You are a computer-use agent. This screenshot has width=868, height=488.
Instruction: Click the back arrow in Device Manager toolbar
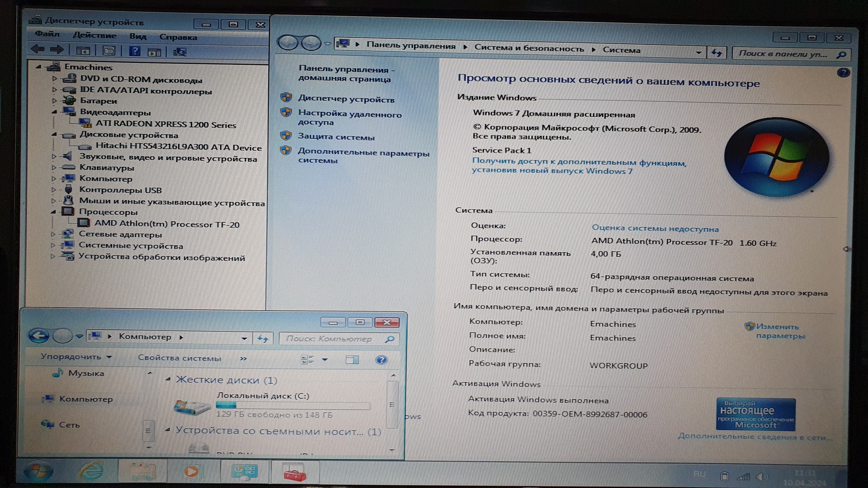click(x=38, y=49)
